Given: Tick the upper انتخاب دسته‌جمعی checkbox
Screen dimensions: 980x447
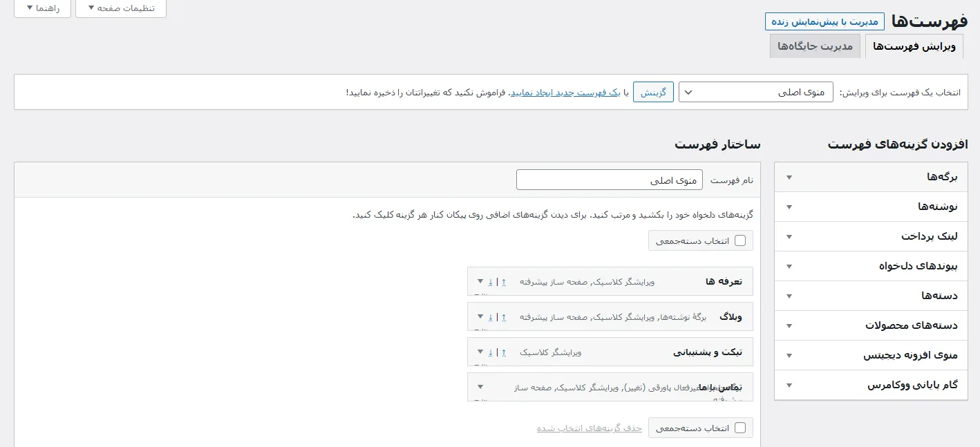Looking at the screenshot, I should pos(740,240).
